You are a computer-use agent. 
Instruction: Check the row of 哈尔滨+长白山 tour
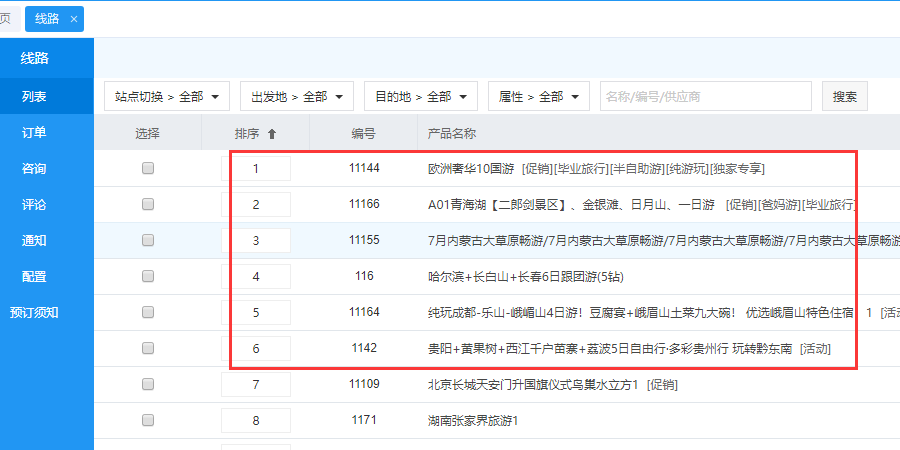click(148, 276)
